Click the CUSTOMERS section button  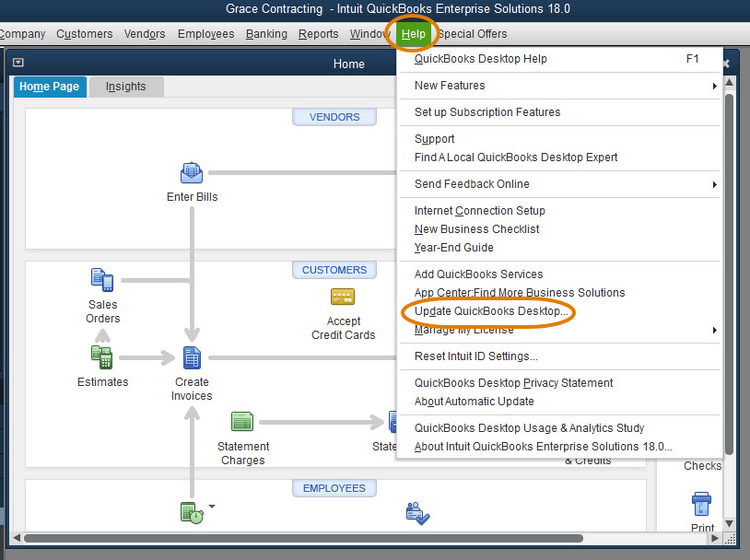click(x=334, y=270)
